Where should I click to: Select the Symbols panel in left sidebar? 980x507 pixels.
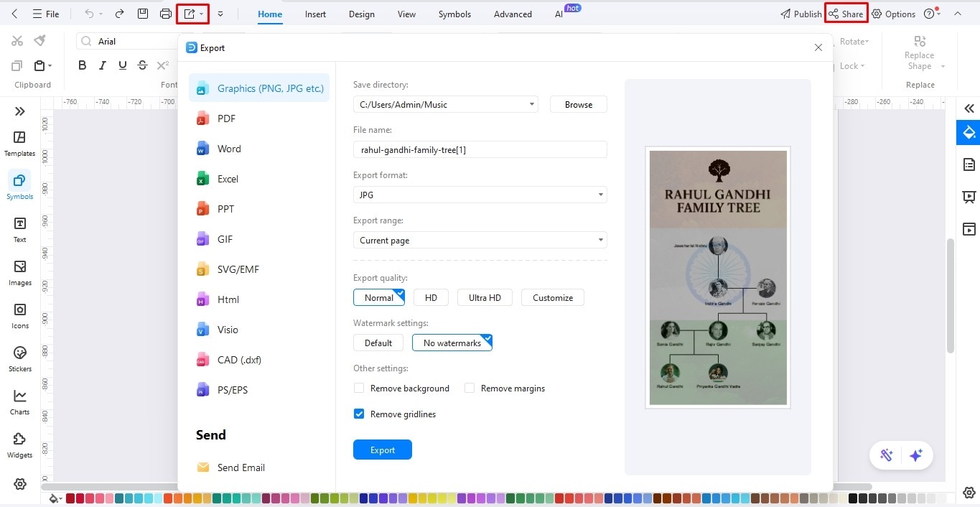(x=19, y=185)
